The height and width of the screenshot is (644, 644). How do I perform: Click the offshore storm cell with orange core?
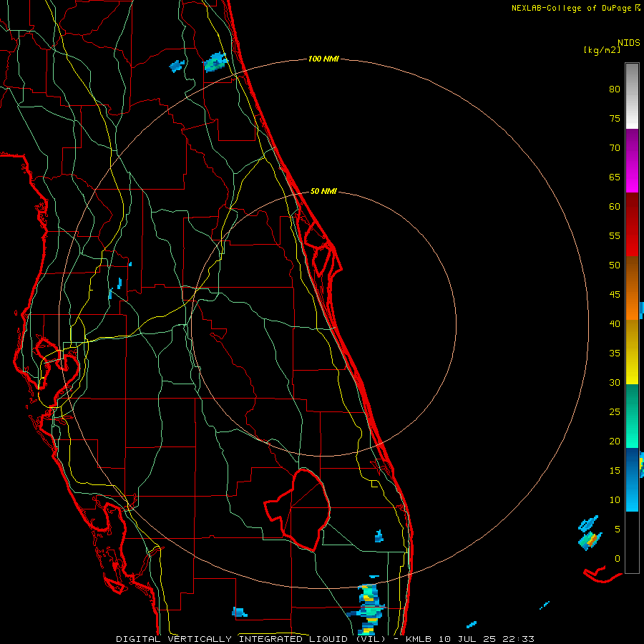pos(590,540)
